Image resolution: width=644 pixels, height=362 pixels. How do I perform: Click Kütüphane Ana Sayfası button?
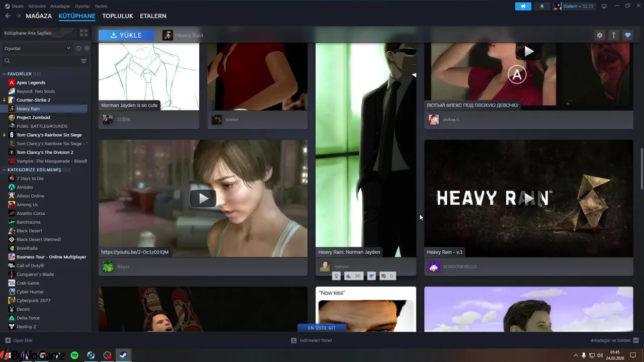[38, 33]
